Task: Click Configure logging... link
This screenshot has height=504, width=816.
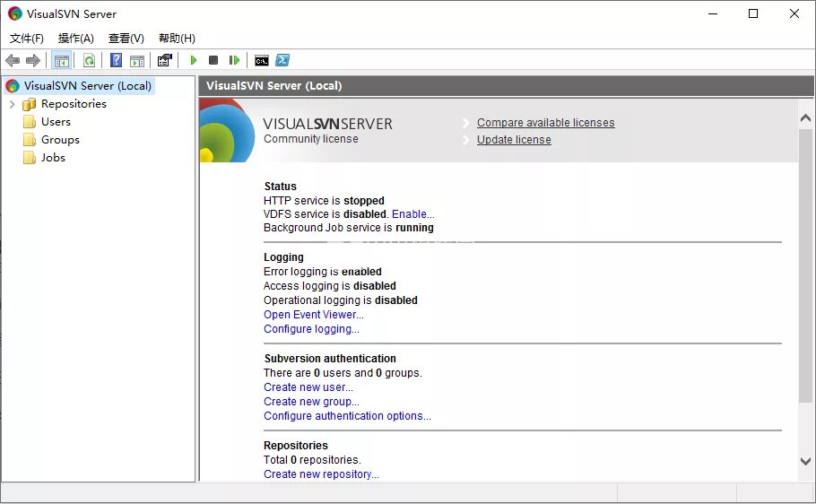Action: pyautogui.click(x=311, y=329)
